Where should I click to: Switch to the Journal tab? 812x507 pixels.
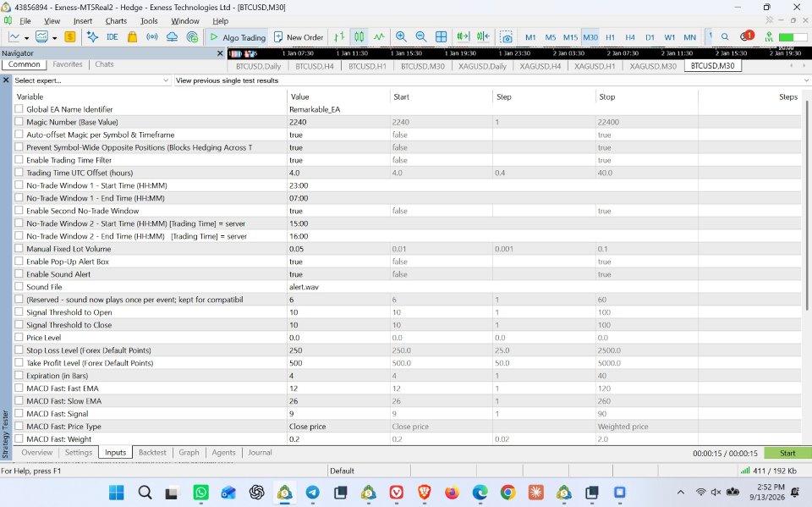(260, 452)
